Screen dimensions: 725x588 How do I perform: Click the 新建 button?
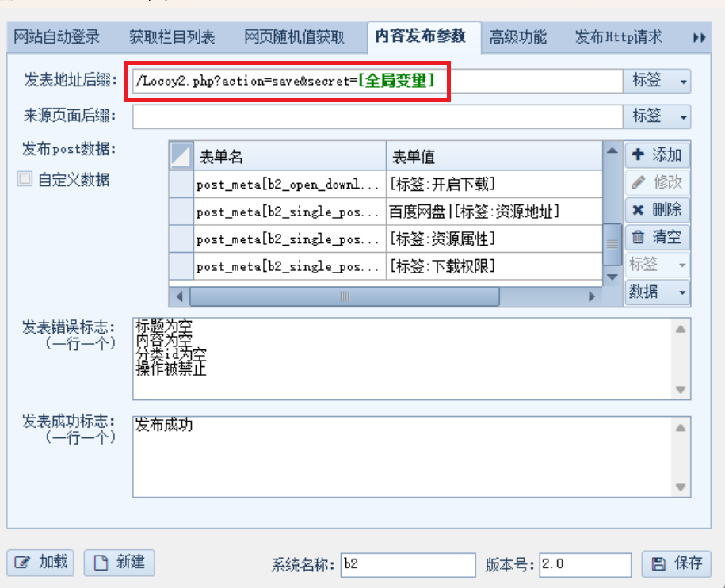pos(120,563)
